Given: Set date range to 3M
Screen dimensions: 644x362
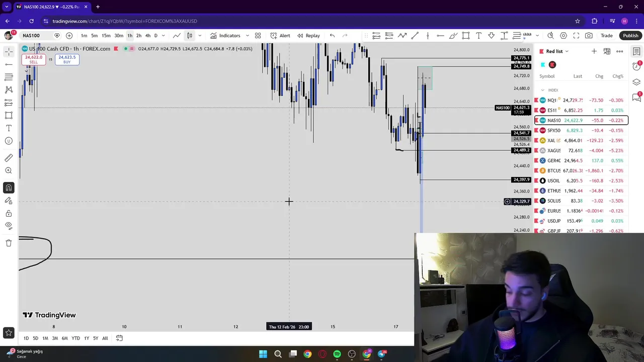Looking at the screenshot, I should [55, 338].
